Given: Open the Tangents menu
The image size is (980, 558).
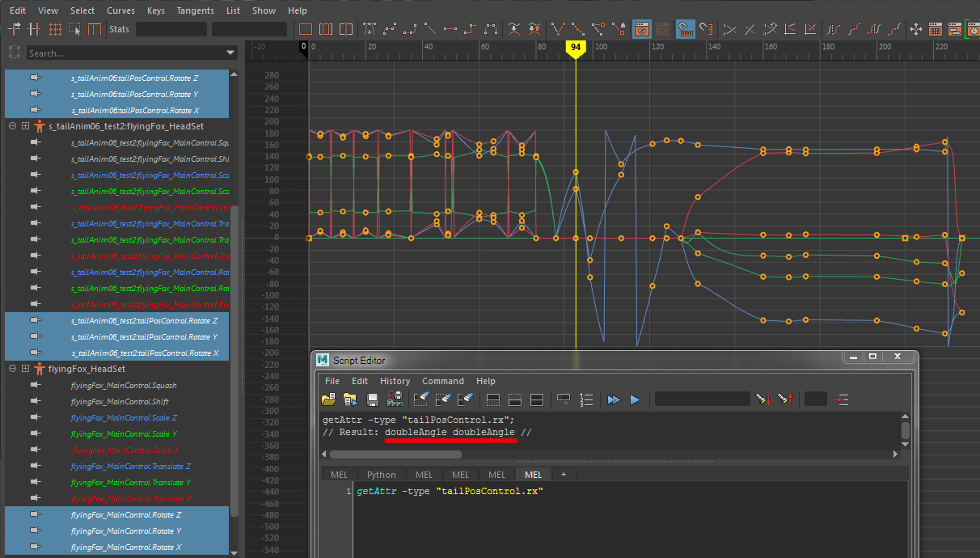Looking at the screenshot, I should pyautogui.click(x=196, y=11).
